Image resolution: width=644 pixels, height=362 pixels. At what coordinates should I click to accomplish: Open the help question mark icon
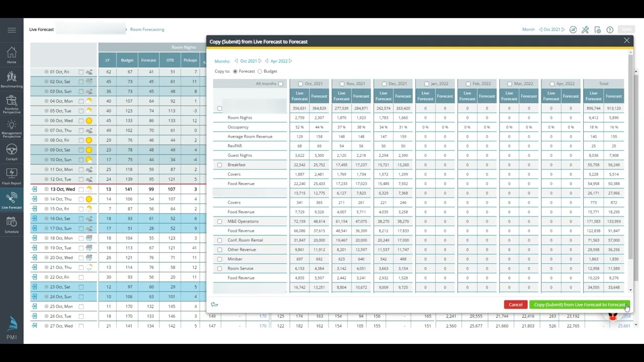(610, 30)
